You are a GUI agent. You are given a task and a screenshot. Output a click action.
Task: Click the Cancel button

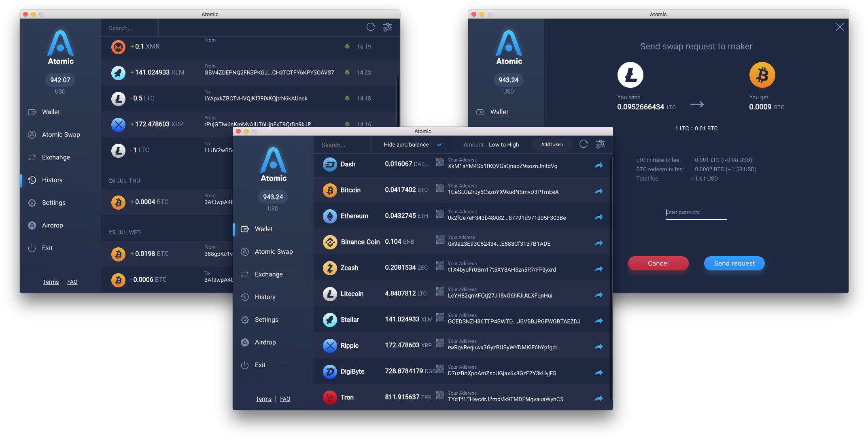click(658, 263)
